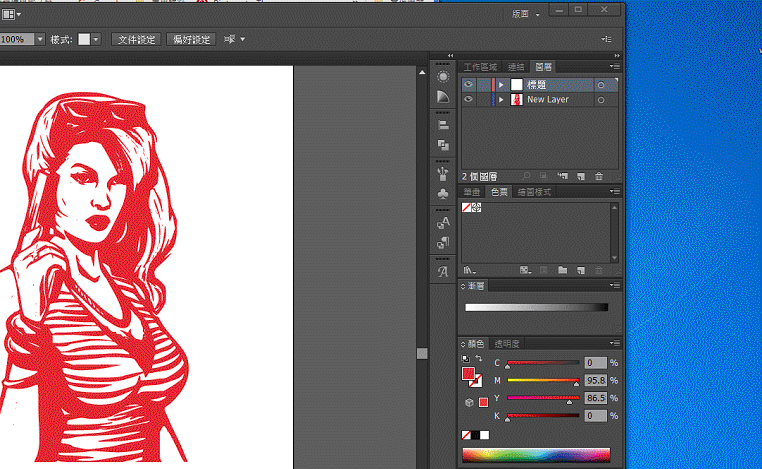Open the Paragraph Styles panel icon
762x469 pixels.
pos(443,242)
